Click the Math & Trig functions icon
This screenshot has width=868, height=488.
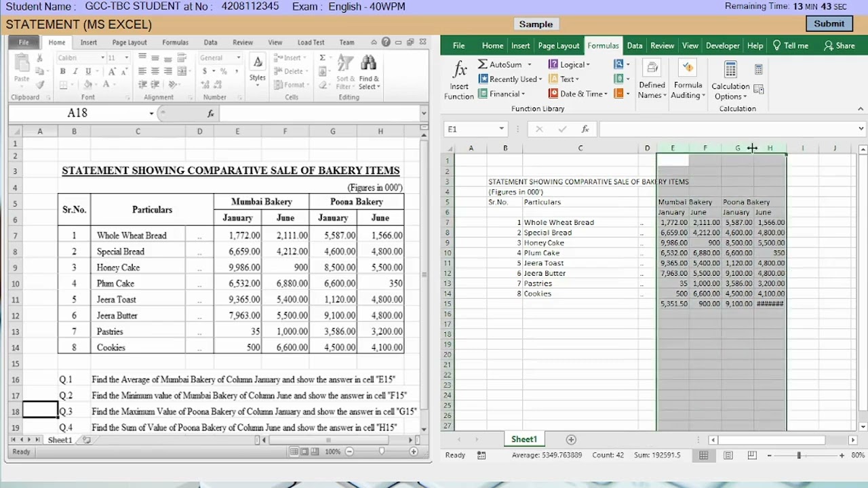(x=620, y=79)
